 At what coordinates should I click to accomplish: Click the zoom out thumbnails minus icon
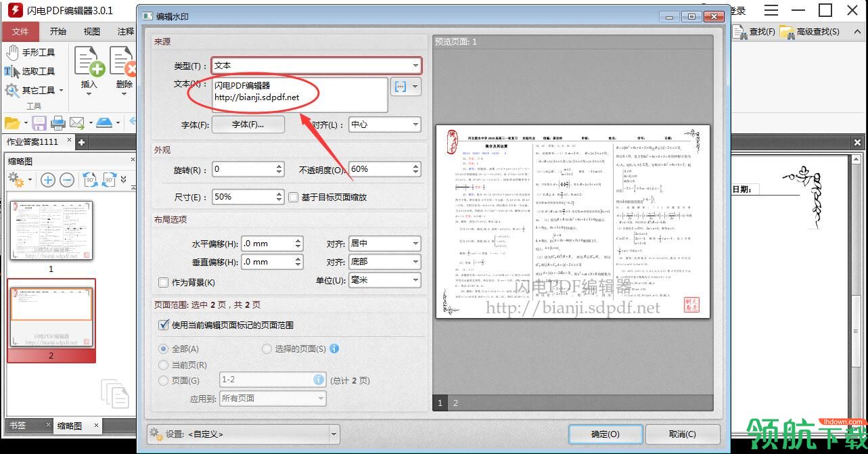(x=67, y=180)
